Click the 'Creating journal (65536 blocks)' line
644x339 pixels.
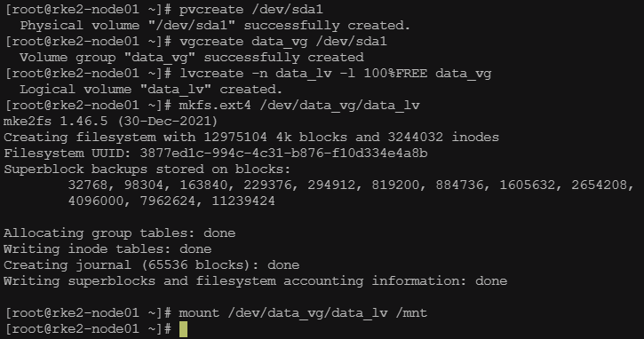tap(152, 265)
